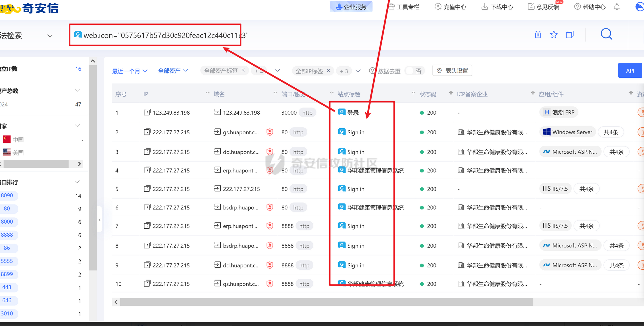Click ICP company icon in row 2
Screen dimensions: 644x326
(x=461, y=132)
